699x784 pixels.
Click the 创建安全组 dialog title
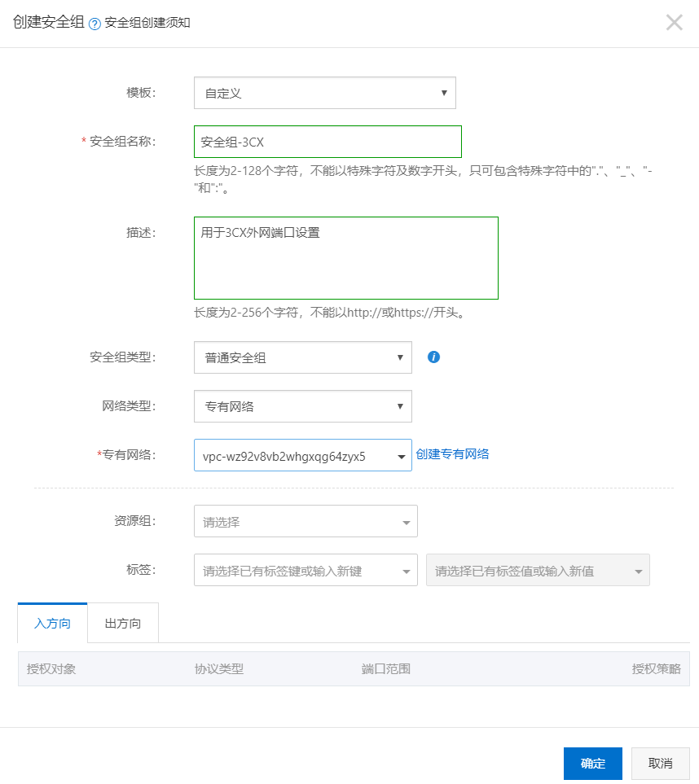click(49, 22)
